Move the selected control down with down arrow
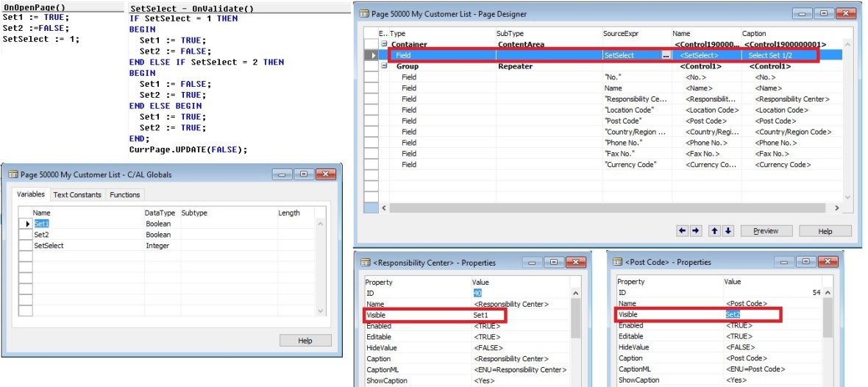 pos(728,231)
